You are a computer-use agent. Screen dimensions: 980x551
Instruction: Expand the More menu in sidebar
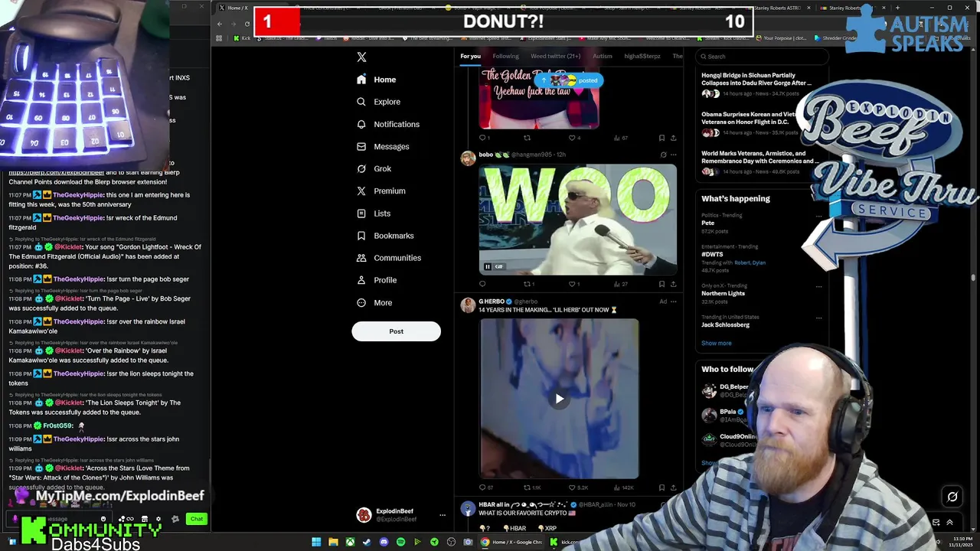374,302
